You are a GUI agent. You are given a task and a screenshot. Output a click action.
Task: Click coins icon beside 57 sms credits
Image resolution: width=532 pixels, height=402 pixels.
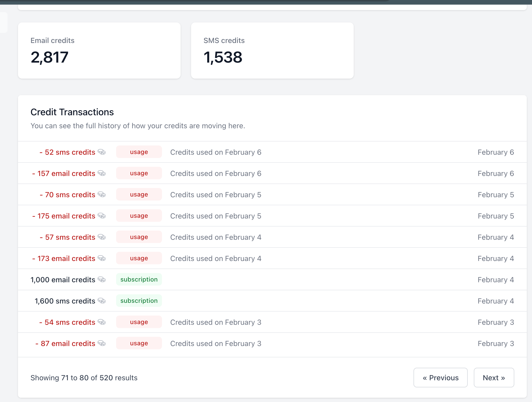[x=101, y=237]
